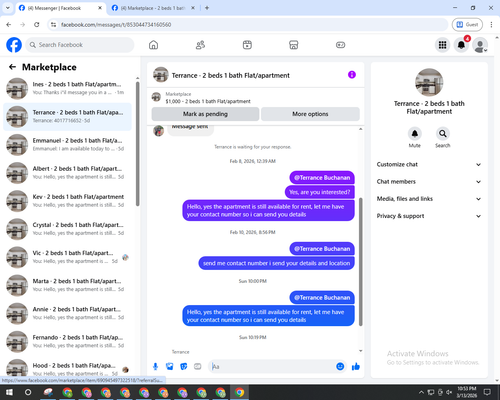Viewport: 500px width, 400px height.
Task: Open Ines conversation in chat list
Action: pyautogui.click(x=67, y=88)
